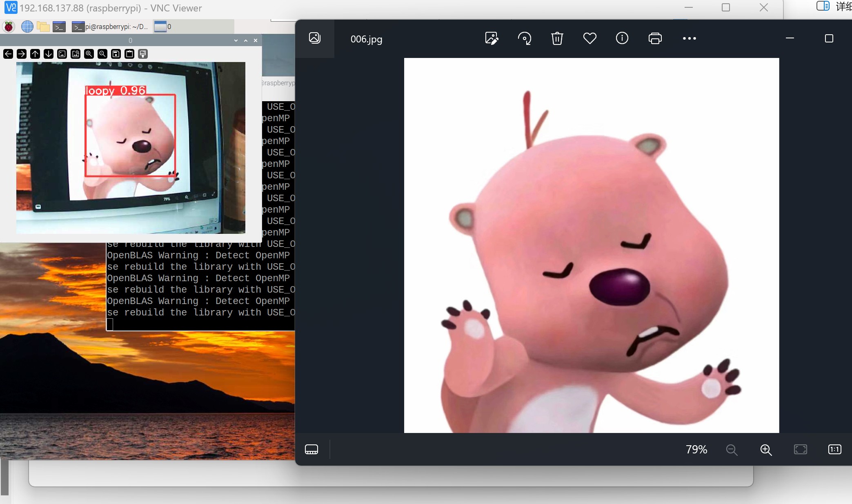The height and width of the screenshot is (504, 852).
Task: Select the previous image arrow in the image viewer toolbar
Action: coord(8,54)
